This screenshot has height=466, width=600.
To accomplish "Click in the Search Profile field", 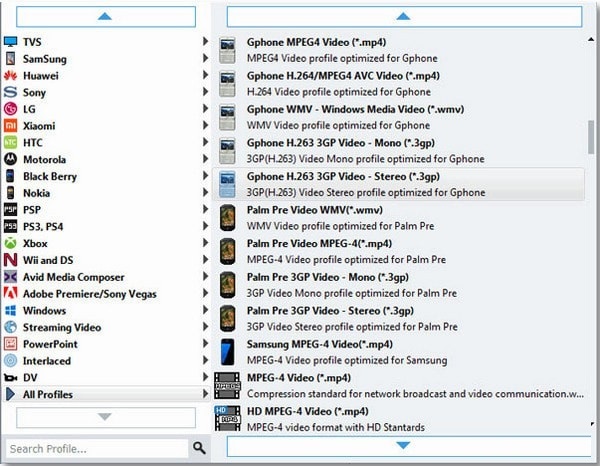I will [97, 448].
